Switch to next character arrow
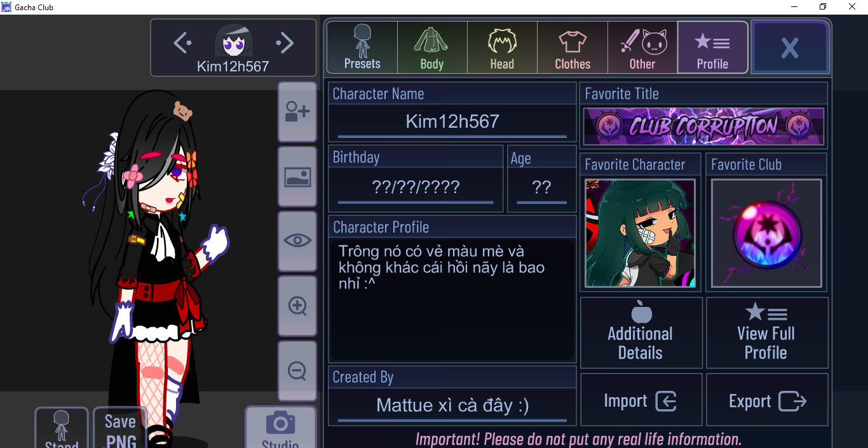The image size is (868, 448). pos(285,43)
